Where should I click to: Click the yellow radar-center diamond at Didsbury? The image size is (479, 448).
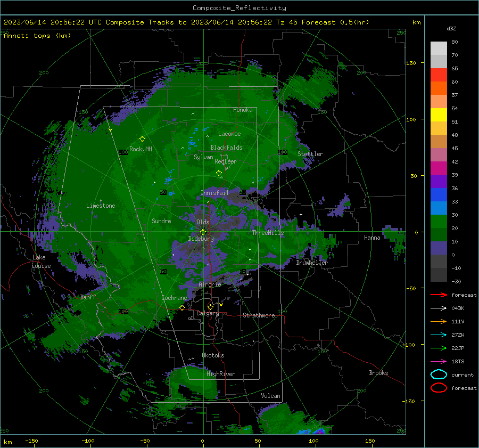[x=203, y=232]
